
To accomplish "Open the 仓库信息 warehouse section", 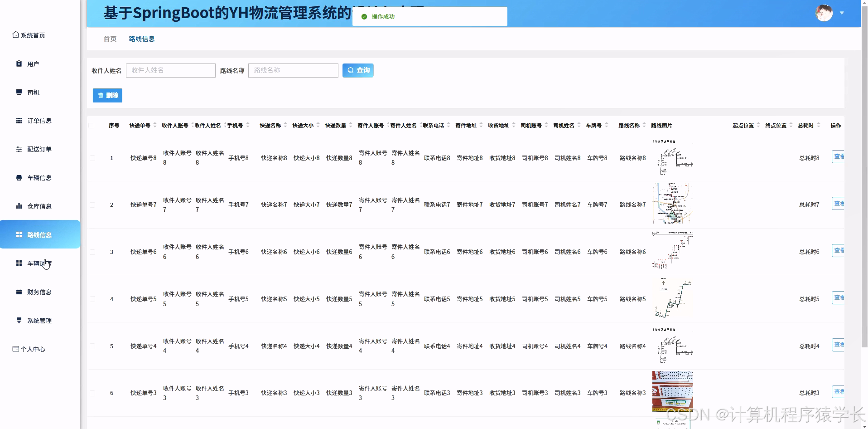I will (38, 206).
